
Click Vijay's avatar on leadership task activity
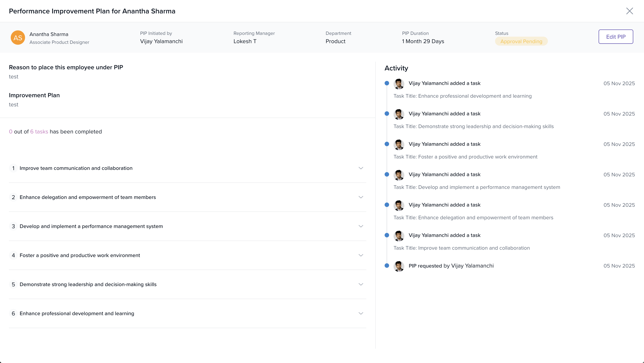399,114
